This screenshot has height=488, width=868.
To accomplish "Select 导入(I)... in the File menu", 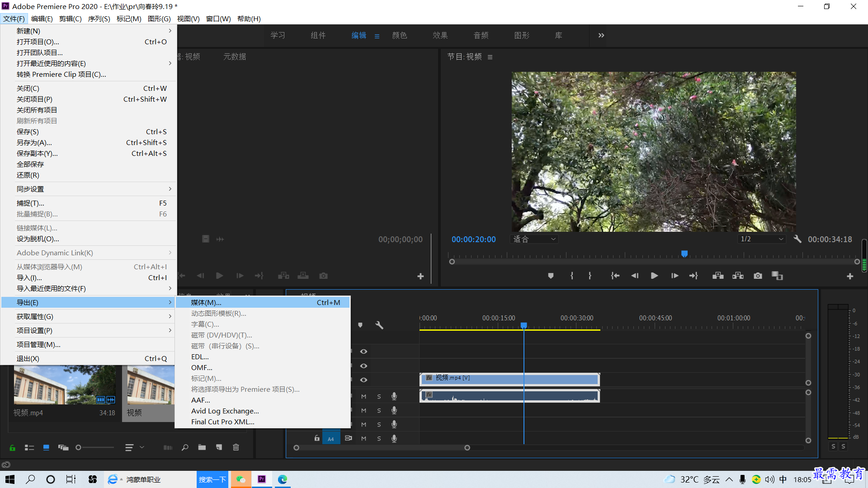I will click(x=89, y=277).
